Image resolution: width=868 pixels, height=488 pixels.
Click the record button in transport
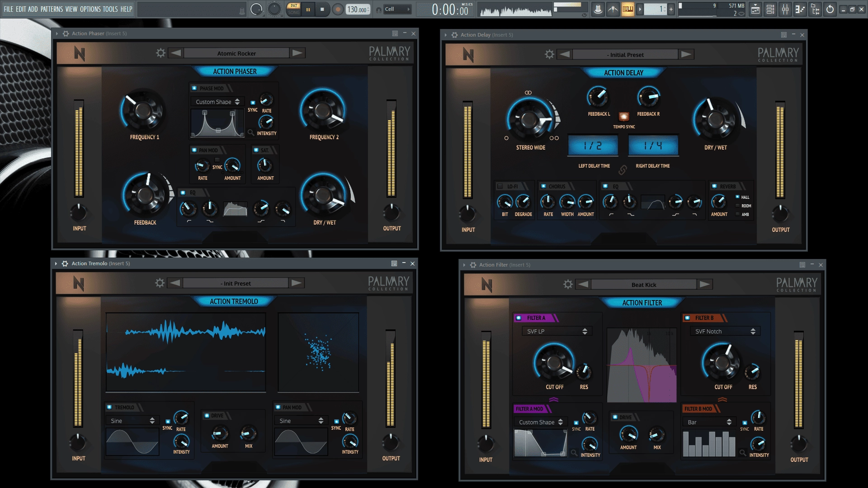pos(338,9)
